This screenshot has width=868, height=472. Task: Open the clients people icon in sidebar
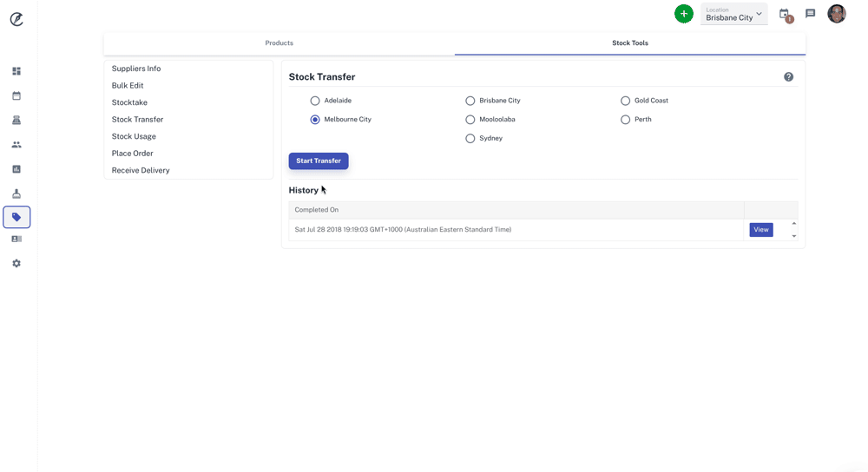click(x=16, y=145)
